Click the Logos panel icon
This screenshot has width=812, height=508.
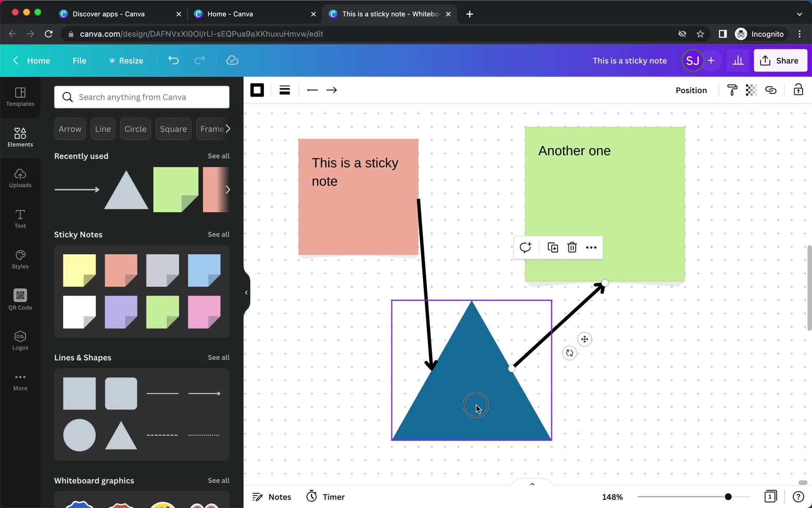click(x=20, y=340)
